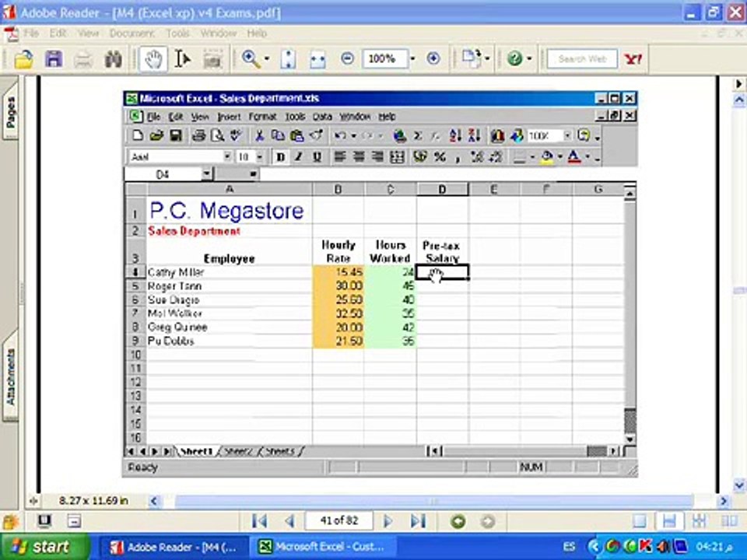Click the grey Next View button
The image size is (747, 560).
pyautogui.click(x=487, y=521)
